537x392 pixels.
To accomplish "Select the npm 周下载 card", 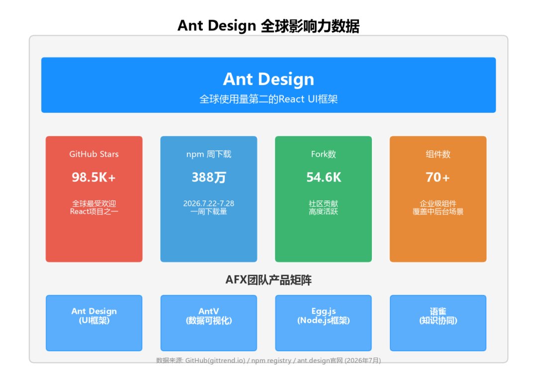I will [x=208, y=199].
